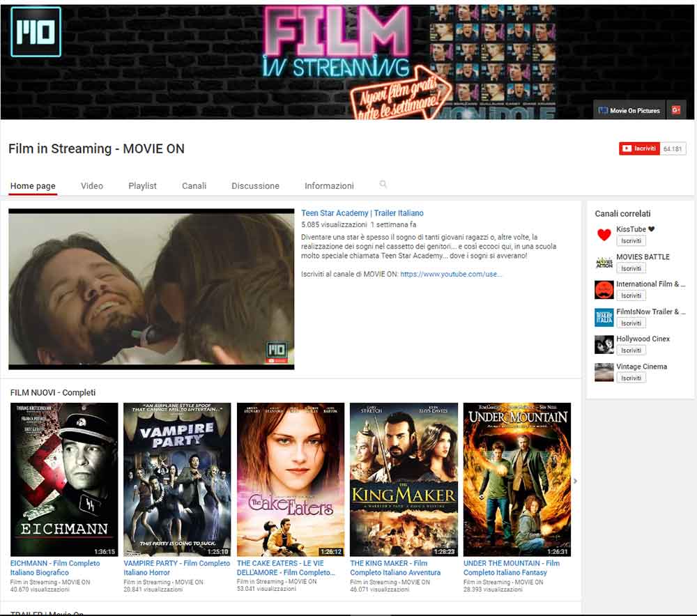Subscribe to International Film channel
This screenshot has height=616, width=697.
[x=631, y=295]
